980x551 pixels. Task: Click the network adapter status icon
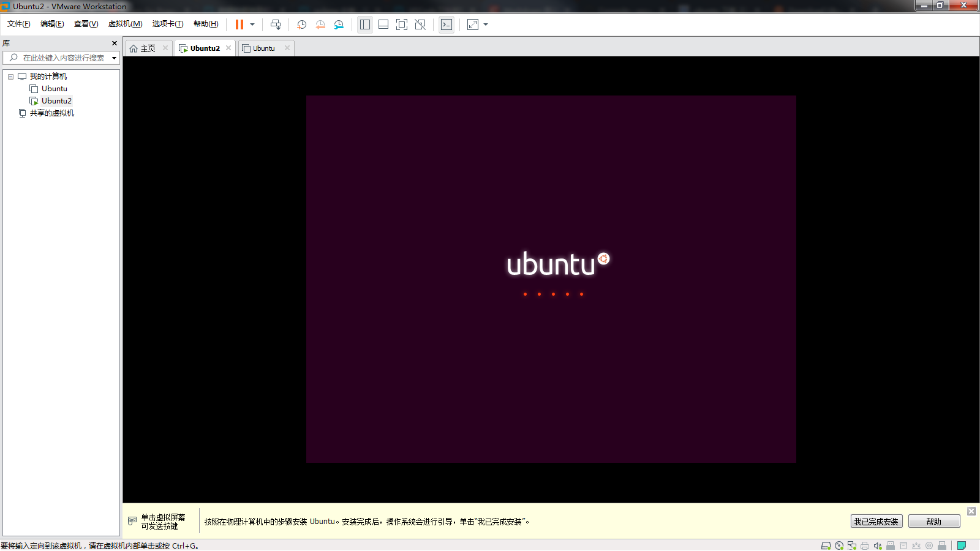[x=852, y=545]
